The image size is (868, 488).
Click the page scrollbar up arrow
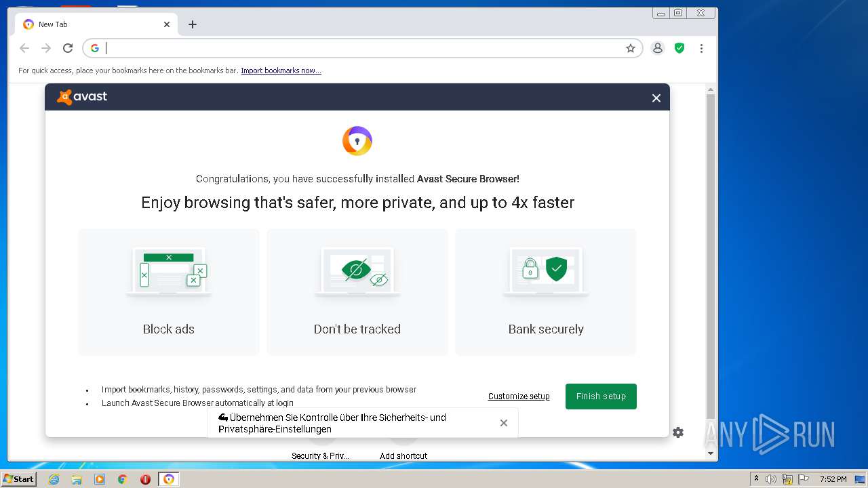(x=711, y=89)
